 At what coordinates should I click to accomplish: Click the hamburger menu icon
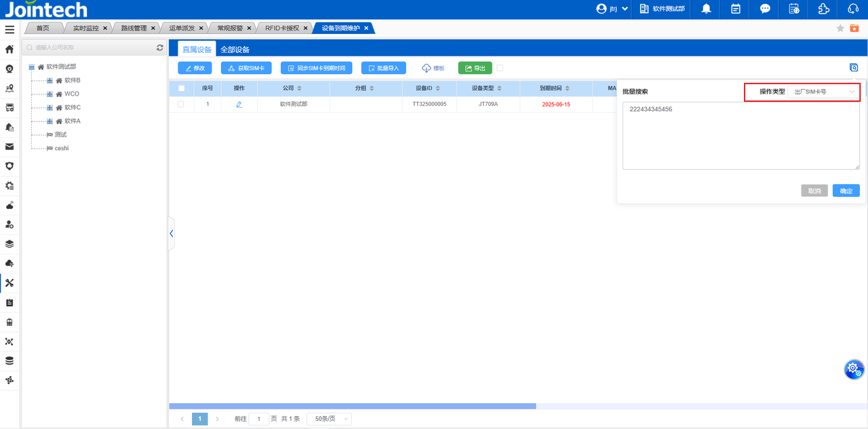pos(9,30)
